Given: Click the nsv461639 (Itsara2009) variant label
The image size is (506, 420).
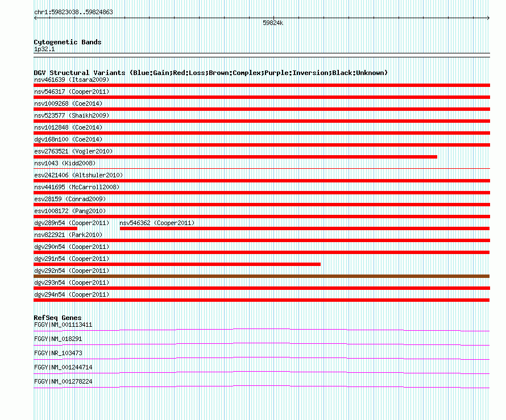Looking at the screenshot, I should click(x=72, y=80).
